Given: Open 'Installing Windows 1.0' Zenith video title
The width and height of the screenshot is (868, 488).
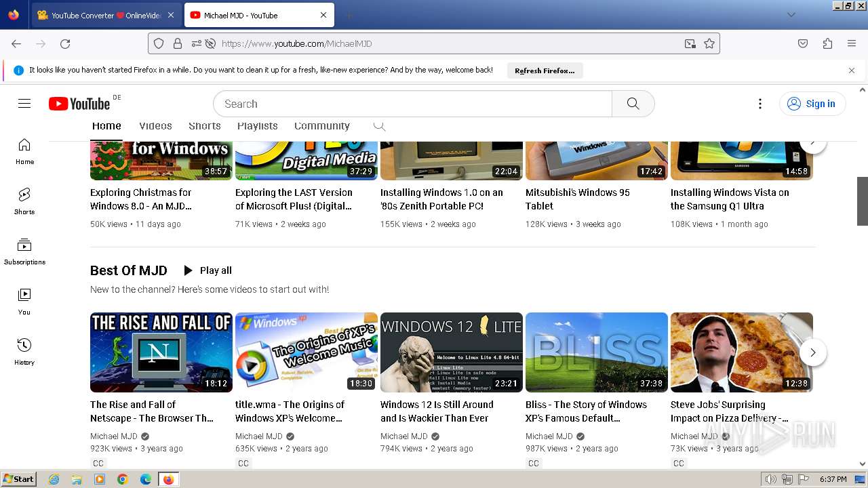Looking at the screenshot, I should pyautogui.click(x=441, y=199).
